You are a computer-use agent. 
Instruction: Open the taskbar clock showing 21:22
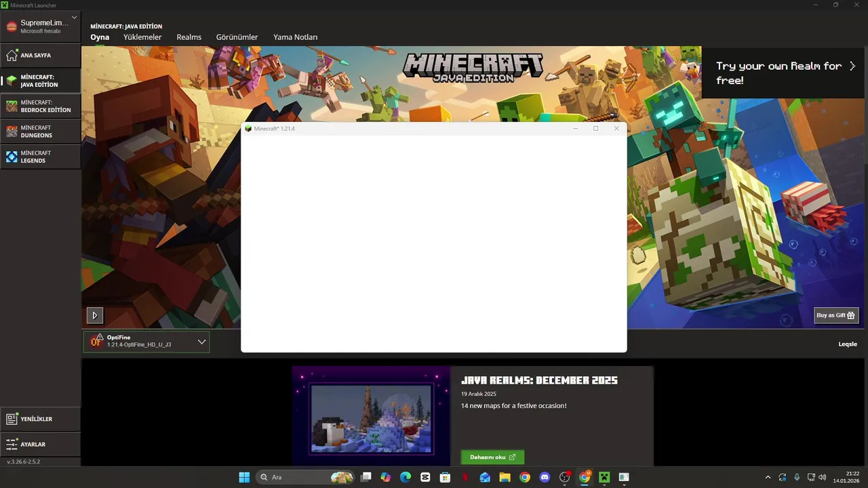tap(847, 477)
